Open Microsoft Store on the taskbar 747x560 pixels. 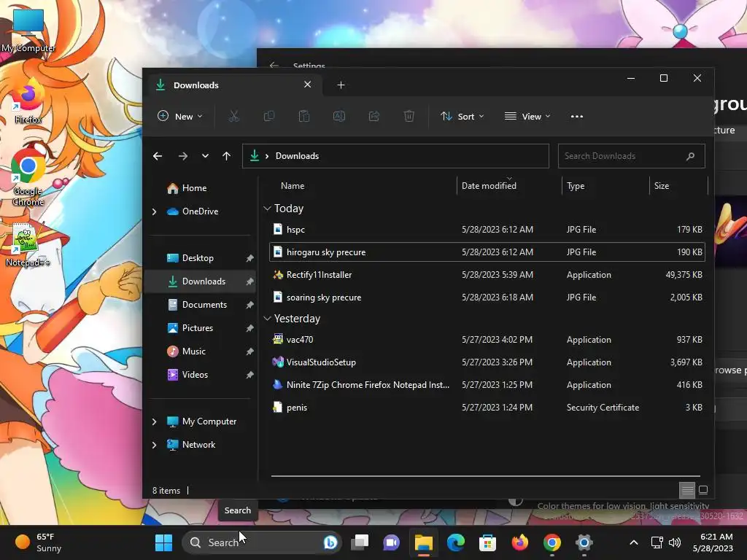pos(487,542)
